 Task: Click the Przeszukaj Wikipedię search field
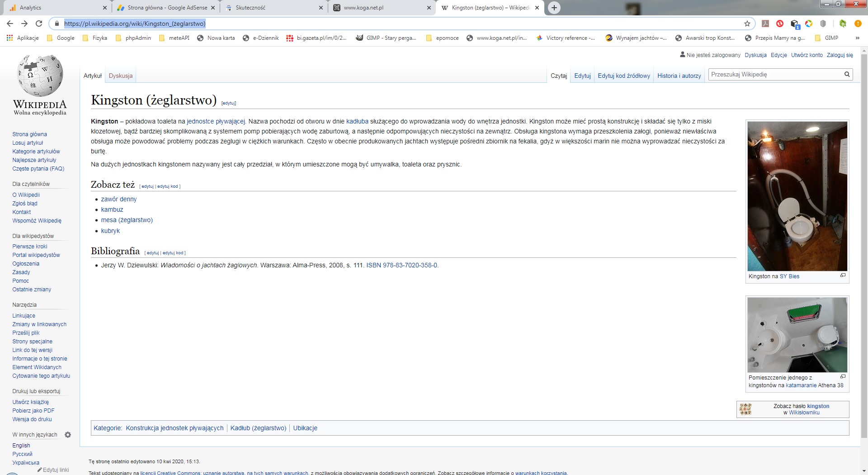click(775, 75)
